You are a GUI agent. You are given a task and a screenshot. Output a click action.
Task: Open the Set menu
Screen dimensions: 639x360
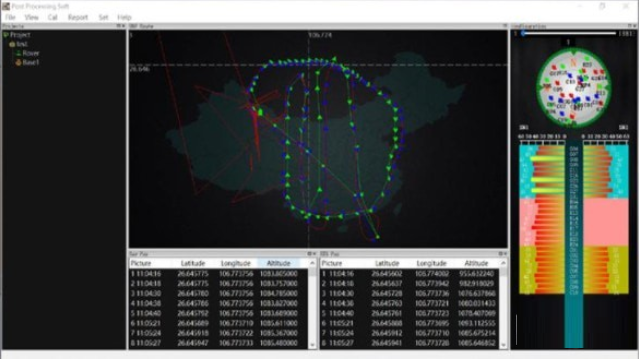[103, 17]
